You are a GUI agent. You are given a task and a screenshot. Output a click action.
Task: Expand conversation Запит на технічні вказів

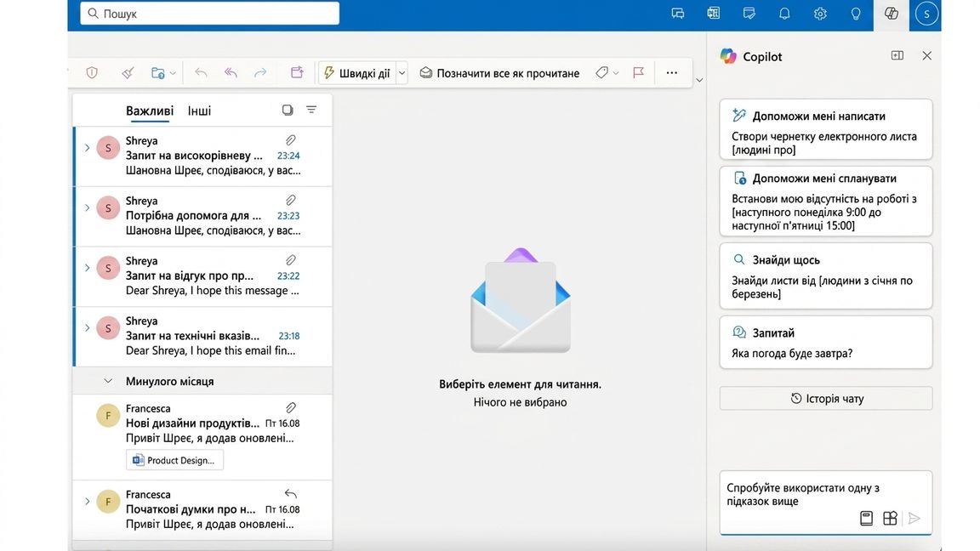click(x=87, y=328)
